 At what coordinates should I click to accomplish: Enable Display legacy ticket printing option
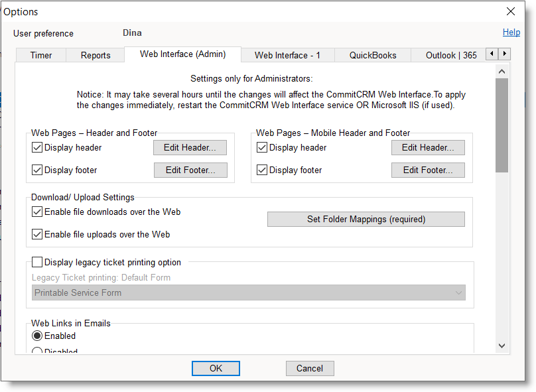[x=38, y=263]
